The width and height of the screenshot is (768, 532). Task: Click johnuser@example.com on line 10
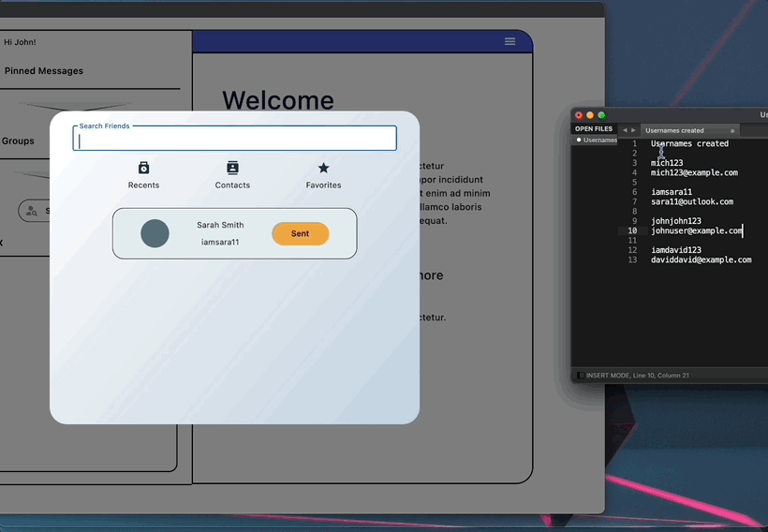click(697, 230)
